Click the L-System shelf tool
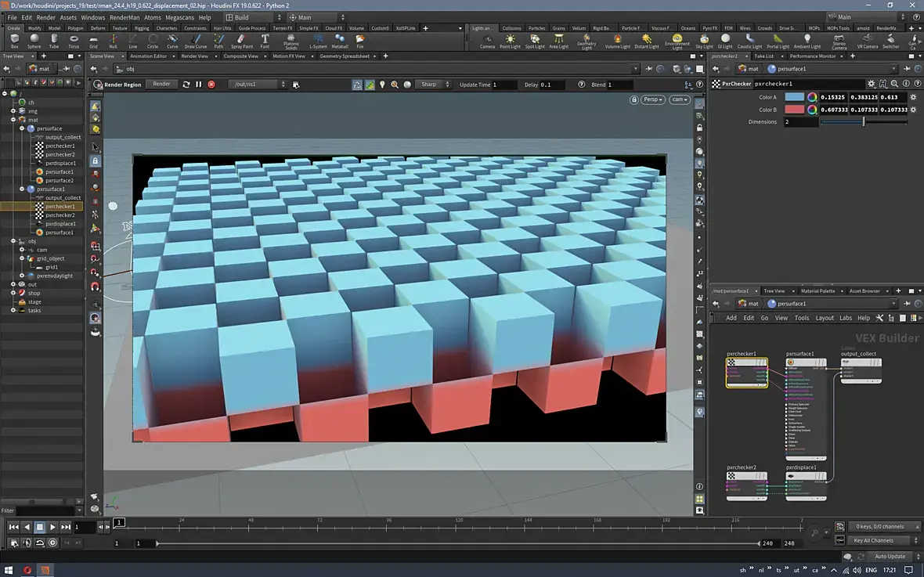Screen dimensions: 924x577 pos(318,40)
